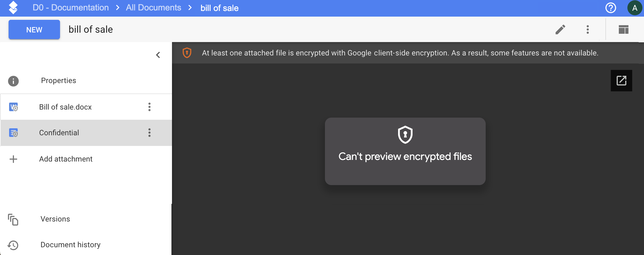Click the account avatar labeled A
This screenshot has width=644, height=255.
634,8
